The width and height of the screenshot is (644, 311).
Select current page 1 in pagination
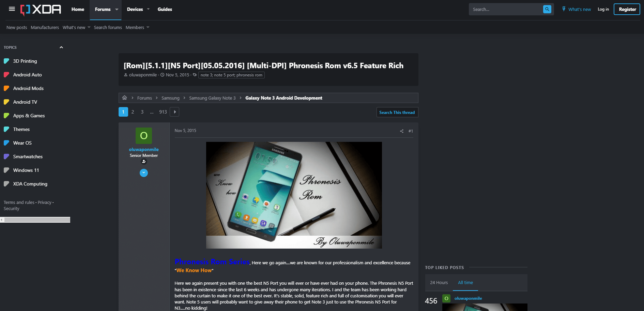(x=123, y=112)
